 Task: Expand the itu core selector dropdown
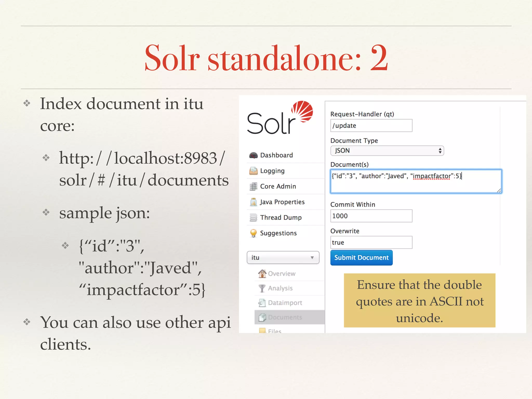tap(283, 257)
